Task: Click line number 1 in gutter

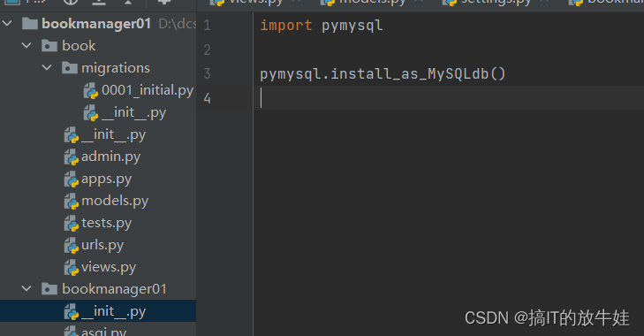Action: 207,26
